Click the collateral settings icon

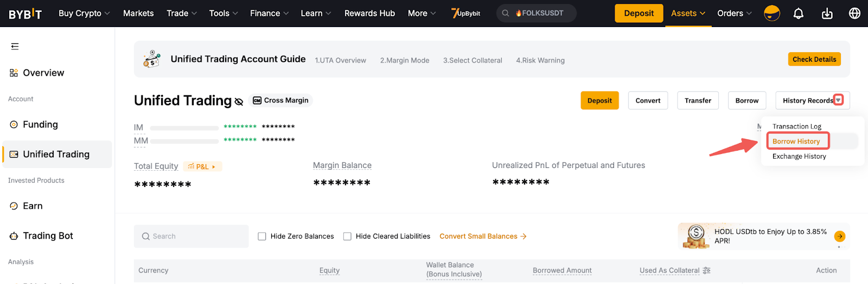(706, 270)
